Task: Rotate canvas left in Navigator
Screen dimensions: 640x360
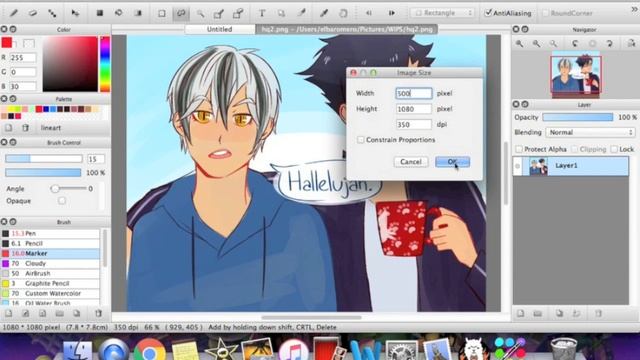Action: [x=575, y=43]
